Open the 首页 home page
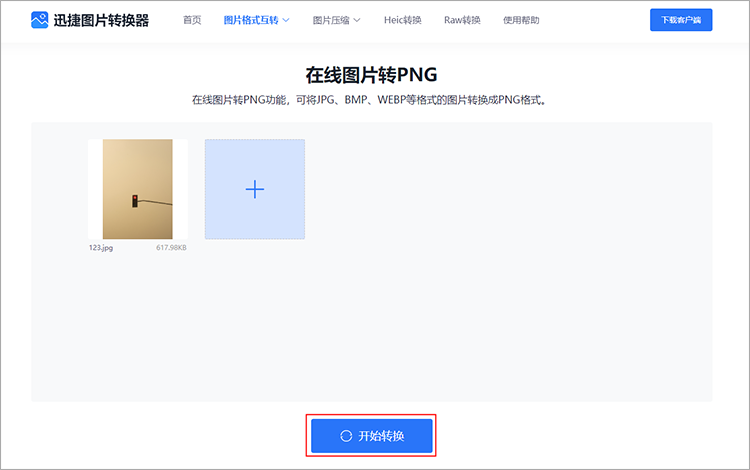 (192, 20)
